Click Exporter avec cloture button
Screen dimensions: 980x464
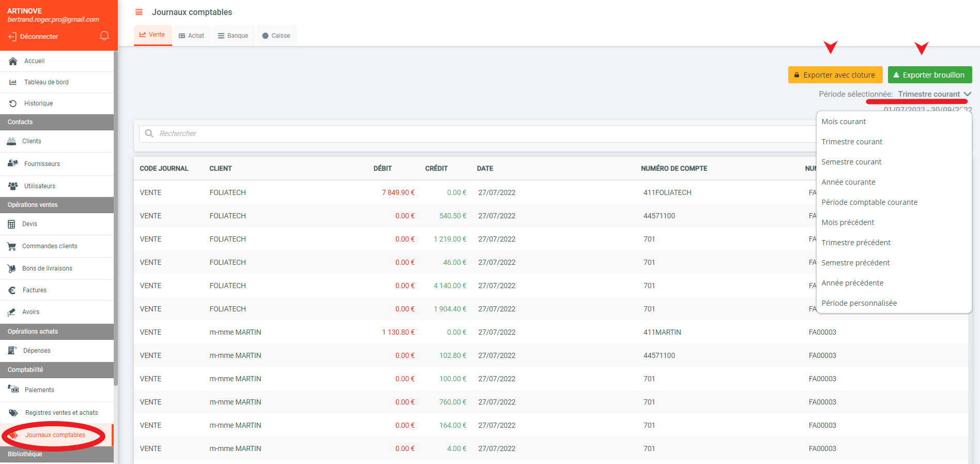point(835,75)
